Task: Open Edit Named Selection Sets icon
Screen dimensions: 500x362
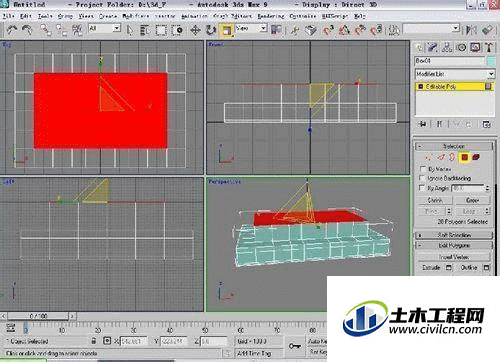Action: (x=394, y=30)
